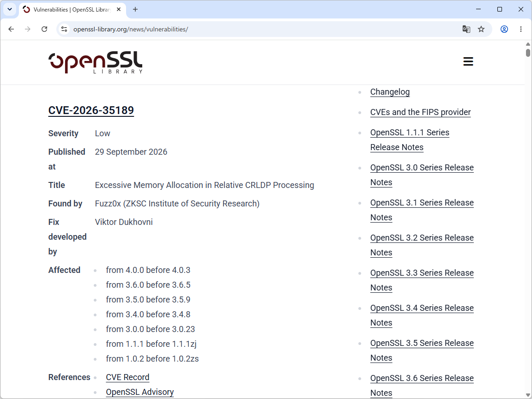The height and width of the screenshot is (399, 532).
Task: Click the OpenSSL Library logo
Action: click(95, 62)
